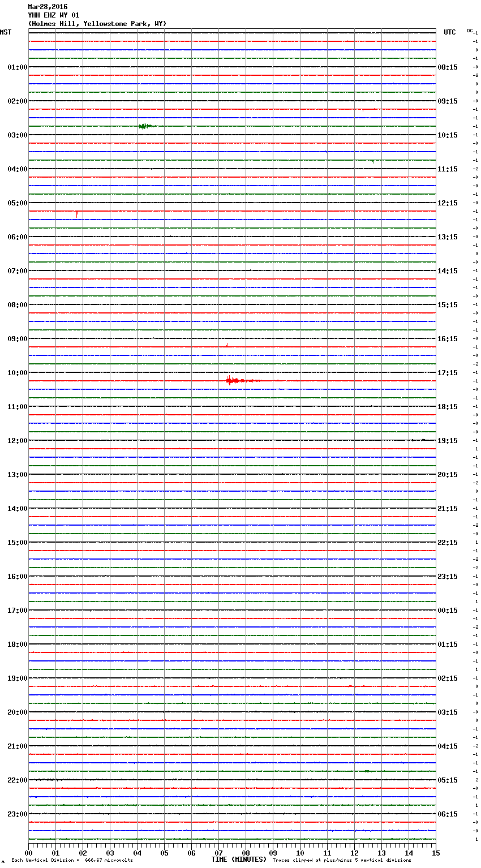The height and width of the screenshot is (868, 481).
Task: Click the "Traces clipped" footnote text
Action: pos(342,860)
